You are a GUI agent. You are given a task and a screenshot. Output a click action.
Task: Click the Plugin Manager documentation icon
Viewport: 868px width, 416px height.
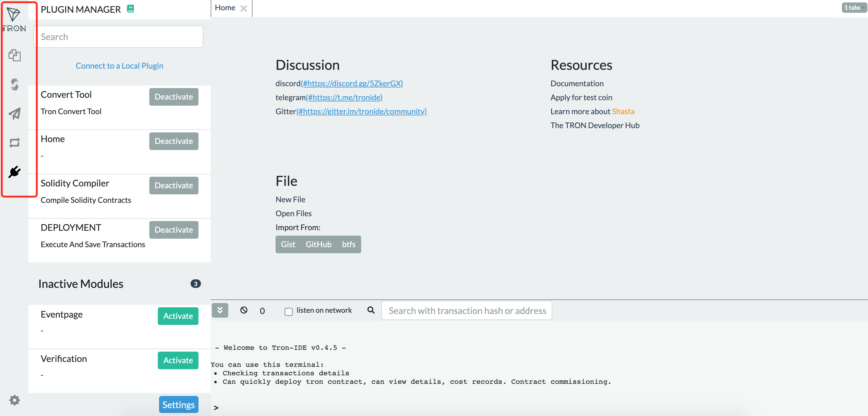(x=131, y=9)
